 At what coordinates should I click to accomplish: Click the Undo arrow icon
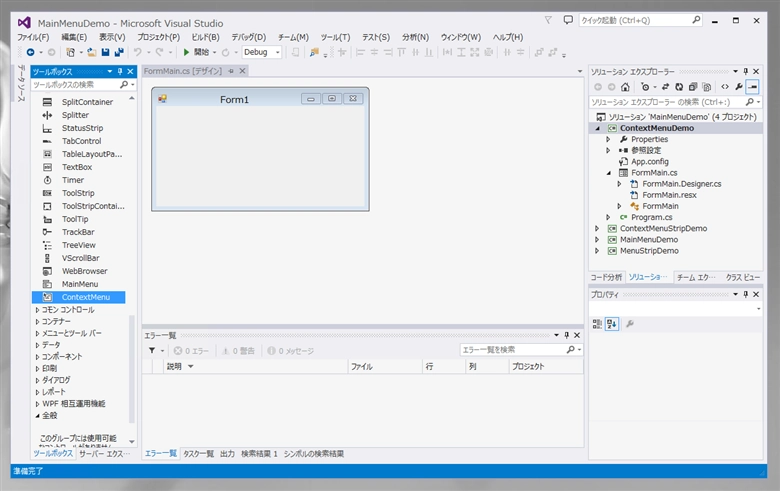coord(138,52)
